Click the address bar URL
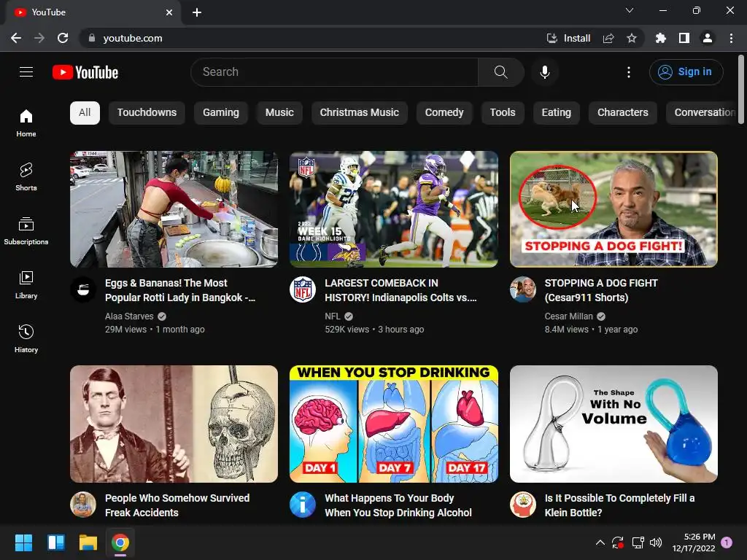747x560 pixels. point(133,38)
